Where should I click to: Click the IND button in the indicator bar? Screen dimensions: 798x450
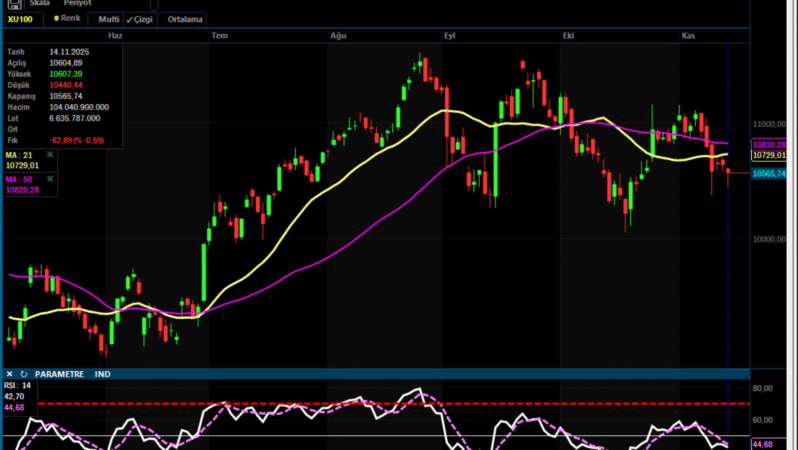(x=102, y=374)
